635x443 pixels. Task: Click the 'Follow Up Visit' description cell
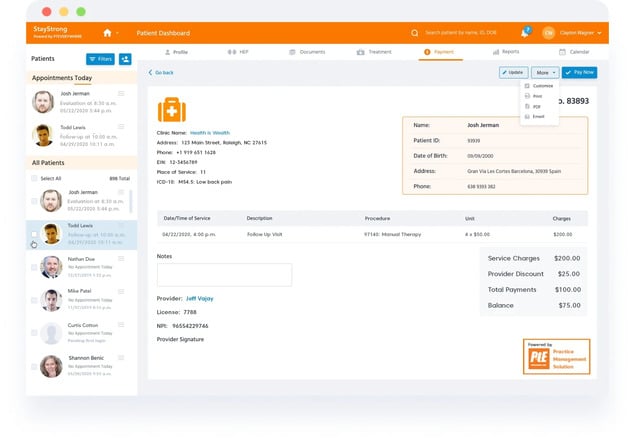pyautogui.click(x=264, y=234)
